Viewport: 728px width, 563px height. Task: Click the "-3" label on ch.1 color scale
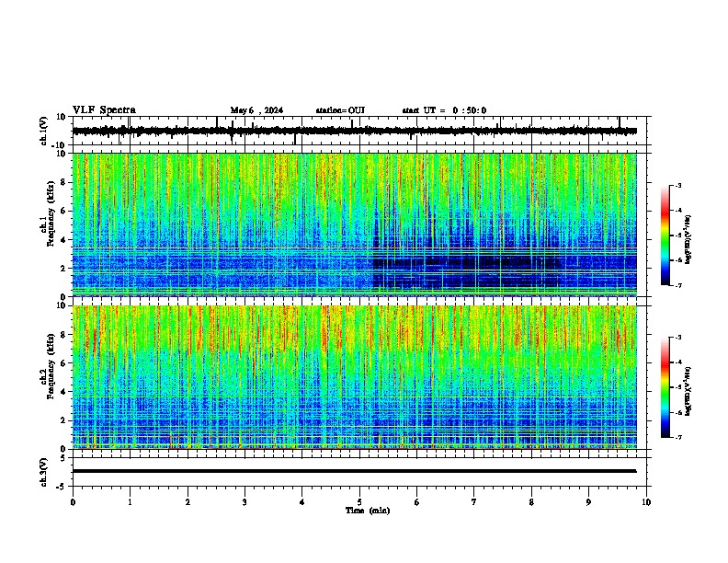click(x=678, y=185)
